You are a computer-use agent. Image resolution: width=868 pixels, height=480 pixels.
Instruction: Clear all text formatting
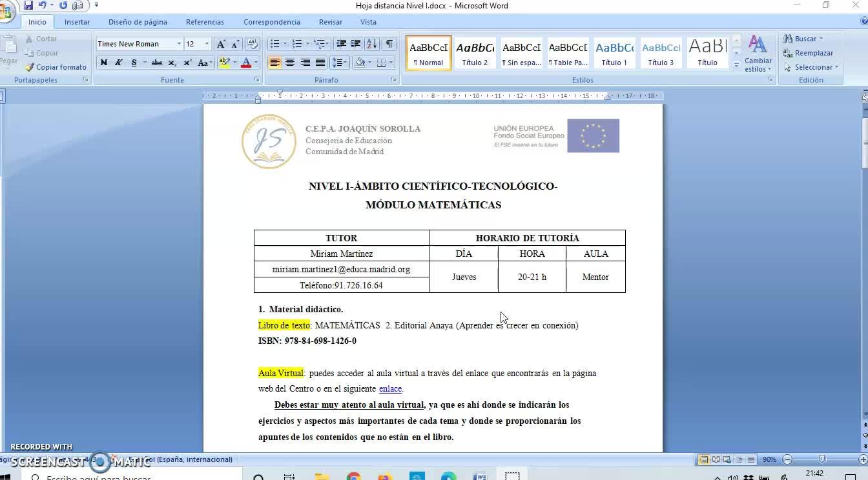pos(253,44)
